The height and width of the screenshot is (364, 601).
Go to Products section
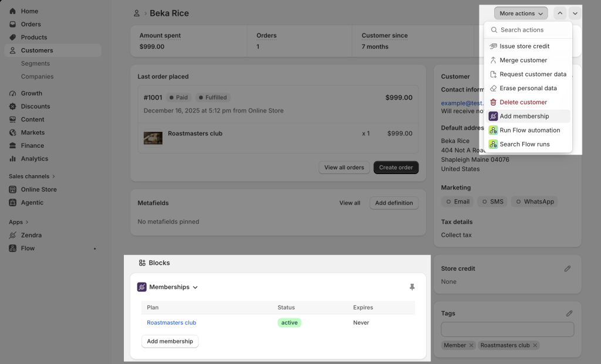pos(33,37)
